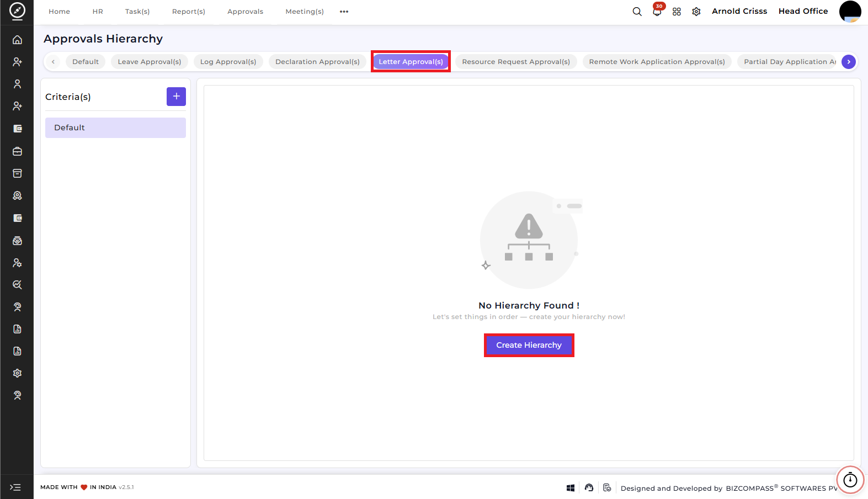Click the Head Office location label
Viewport: 868px width, 499px height.
click(x=803, y=11)
